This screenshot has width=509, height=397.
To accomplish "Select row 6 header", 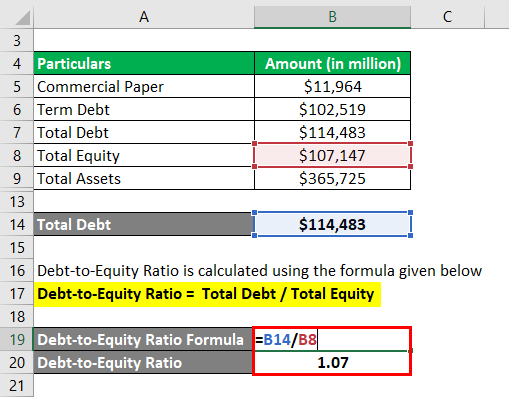I will click(17, 110).
